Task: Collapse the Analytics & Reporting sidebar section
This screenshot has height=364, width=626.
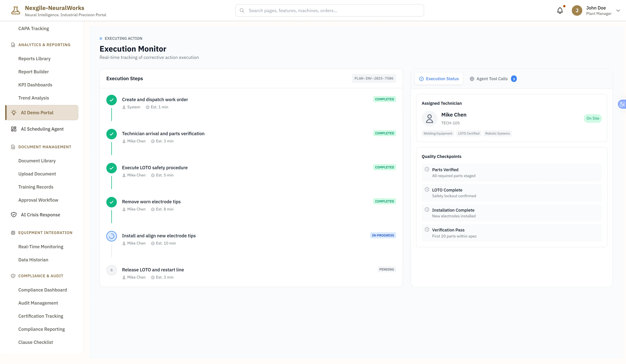Action: coord(44,45)
